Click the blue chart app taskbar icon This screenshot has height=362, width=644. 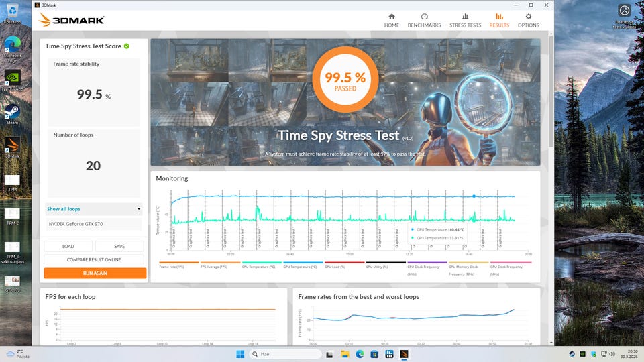coord(389,354)
